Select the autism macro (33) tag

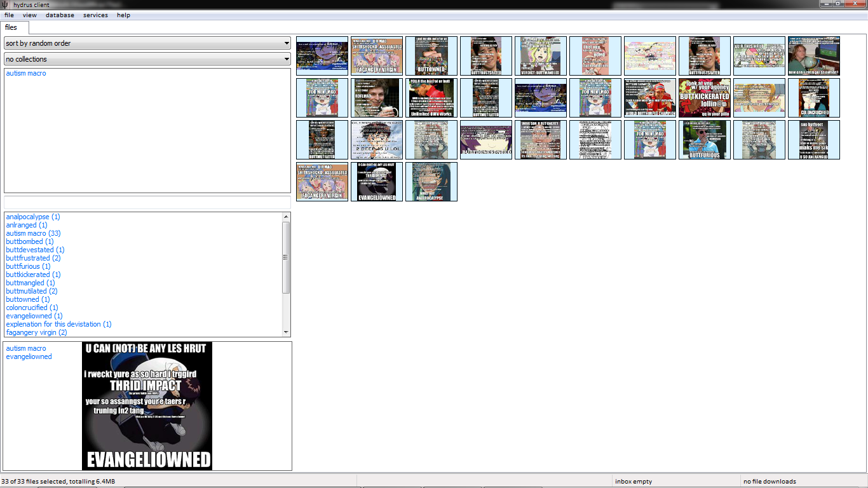coord(33,233)
